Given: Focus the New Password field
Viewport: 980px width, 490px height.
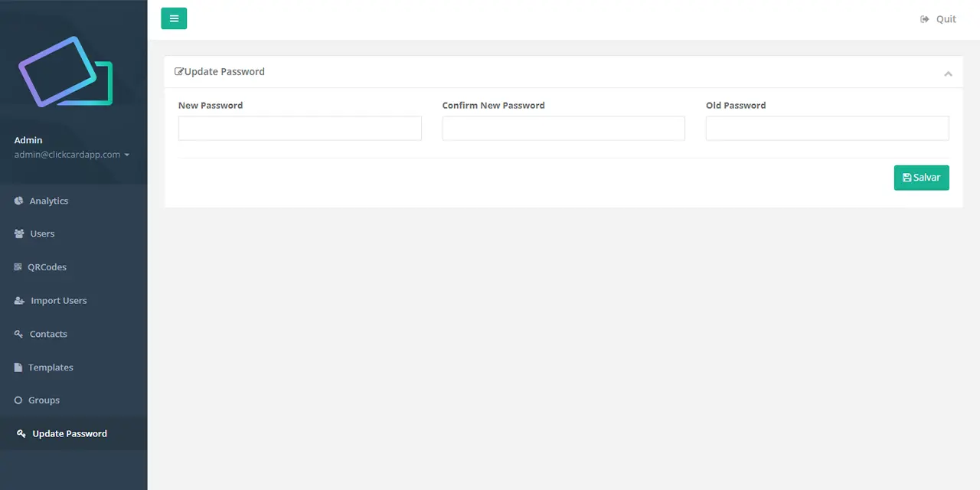Looking at the screenshot, I should click(x=299, y=129).
